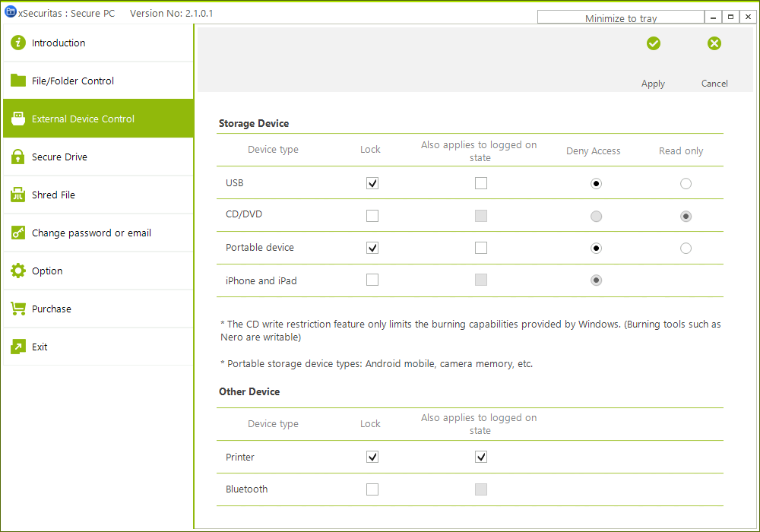Click the Cancel button label

714,84
